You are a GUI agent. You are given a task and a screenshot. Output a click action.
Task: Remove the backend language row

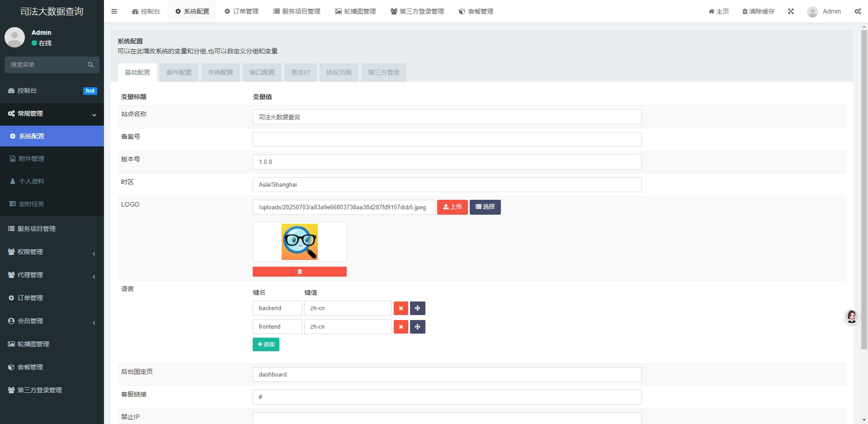[x=401, y=308]
